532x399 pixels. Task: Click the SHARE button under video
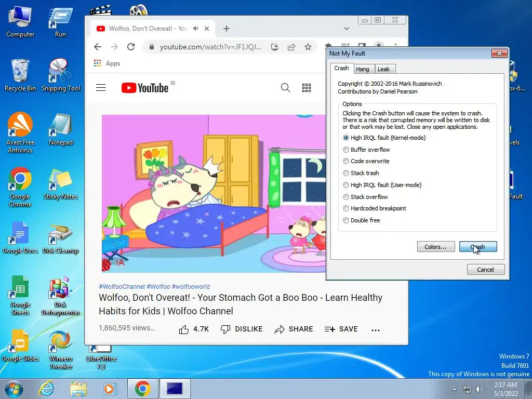pos(294,329)
